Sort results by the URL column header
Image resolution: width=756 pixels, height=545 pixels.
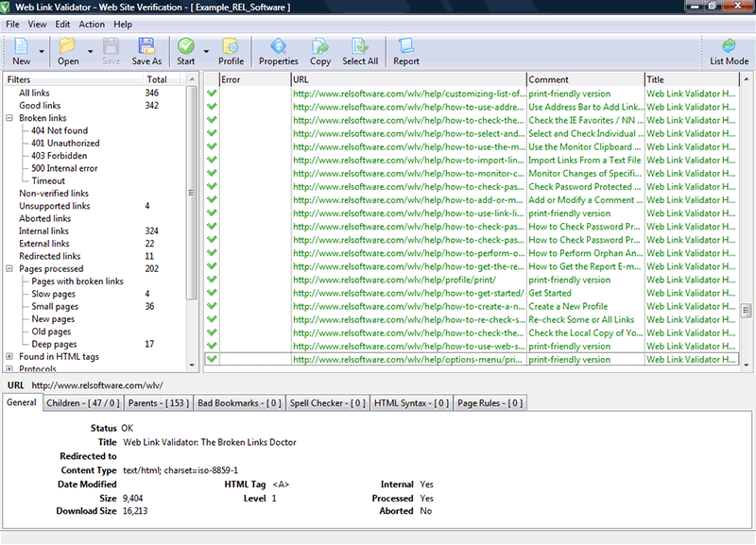406,79
